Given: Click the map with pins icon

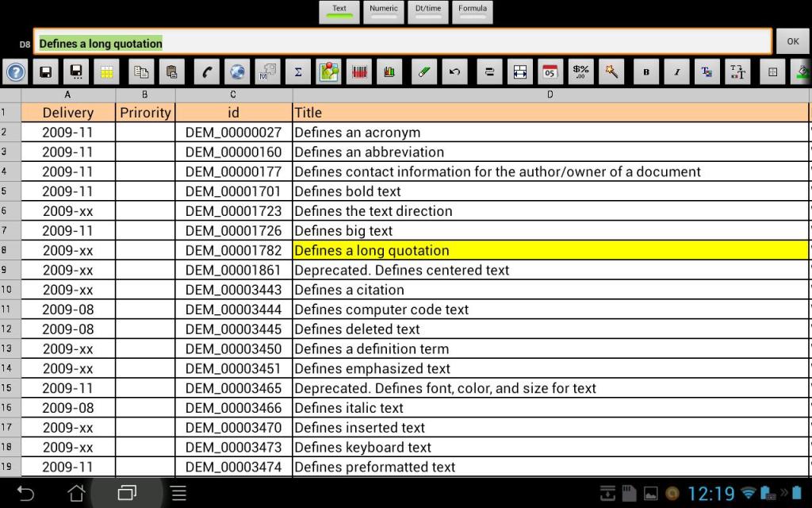Looking at the screenshot, I should [329, 72].
